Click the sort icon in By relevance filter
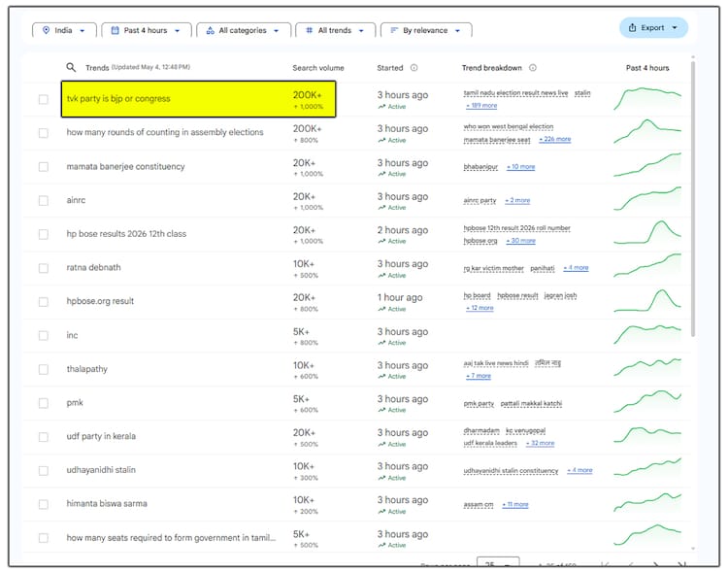The image size is (728, 573). [x=394, y=30]
